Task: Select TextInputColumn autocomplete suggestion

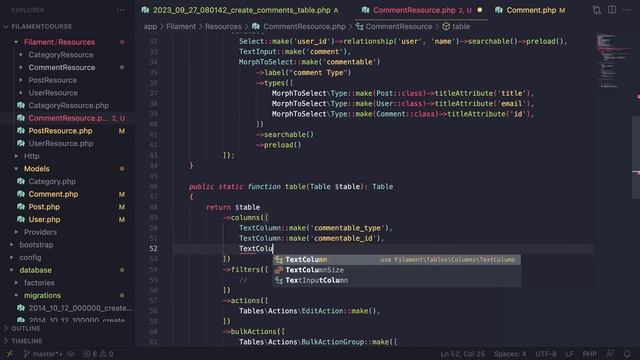Action: (x=397, y=280)
